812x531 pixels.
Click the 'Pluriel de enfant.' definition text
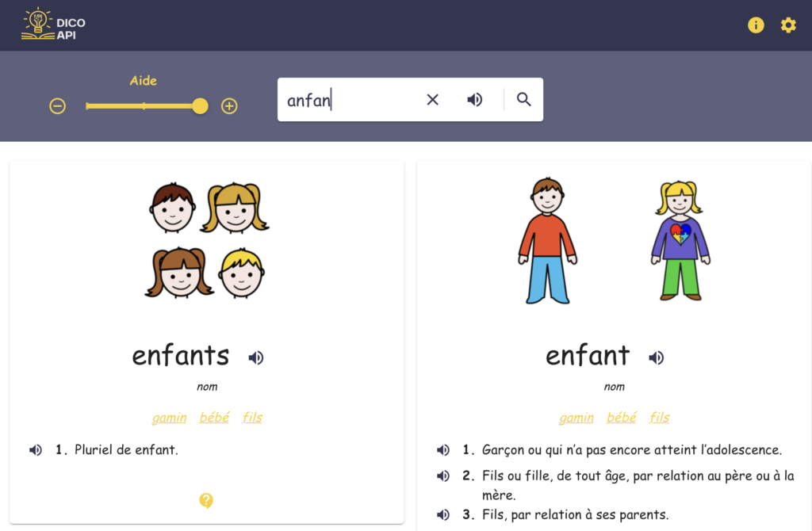click(126, 449)
